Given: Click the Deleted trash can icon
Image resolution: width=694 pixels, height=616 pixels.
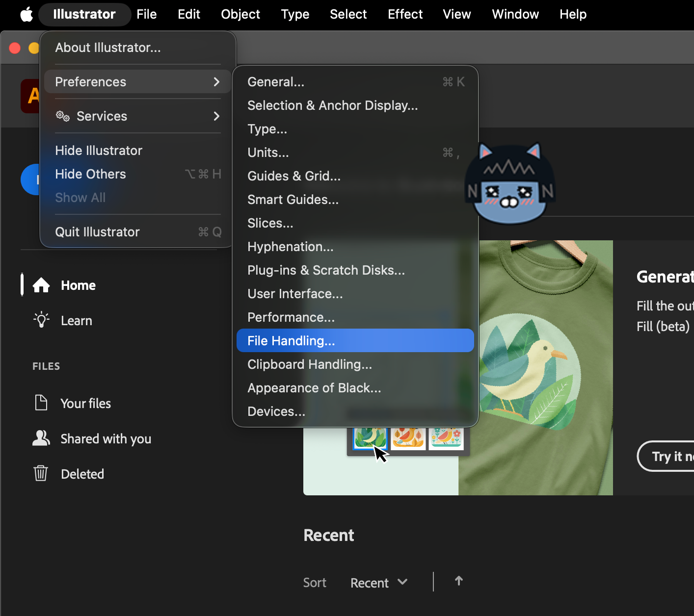Looking at the screenshot, I should [41, 473].
